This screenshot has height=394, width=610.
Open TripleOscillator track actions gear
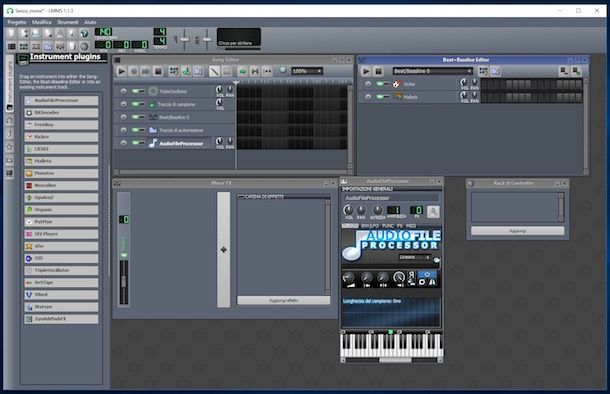click(123, 91)
